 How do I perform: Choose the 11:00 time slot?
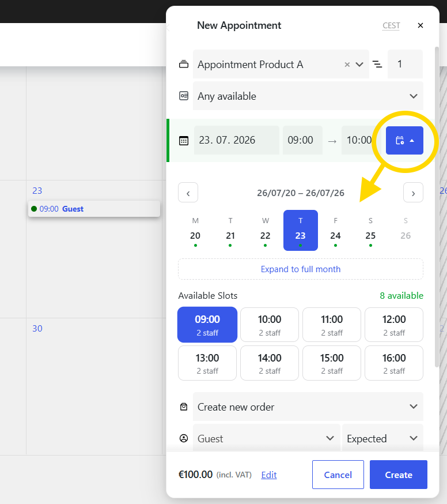(x=332, y=325)
